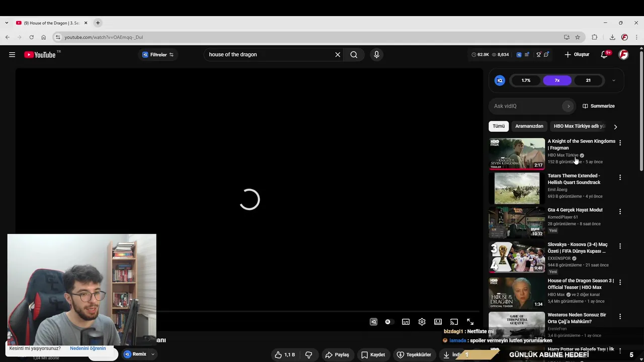Image resolution: width=644 pixels, height=362 pixels.
Task: Click the vidIQ views stat 8,634
Action: [x=500, y=55]
